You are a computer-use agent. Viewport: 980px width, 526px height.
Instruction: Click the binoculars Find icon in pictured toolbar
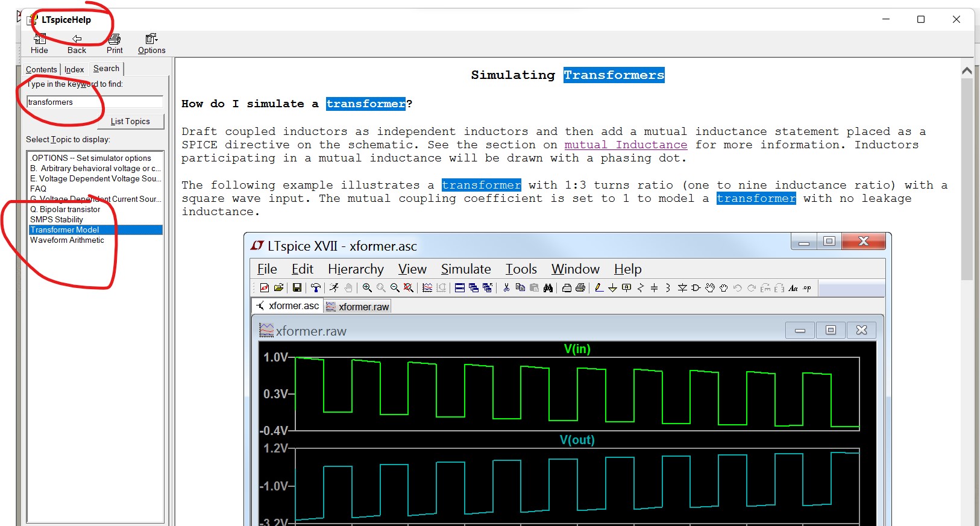548,288
